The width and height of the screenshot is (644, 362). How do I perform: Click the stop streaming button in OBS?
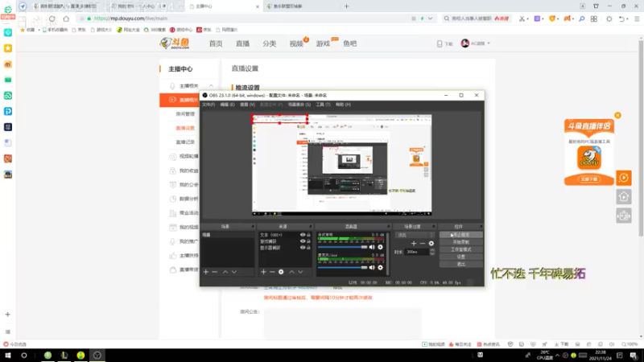(x=460, y=235)
